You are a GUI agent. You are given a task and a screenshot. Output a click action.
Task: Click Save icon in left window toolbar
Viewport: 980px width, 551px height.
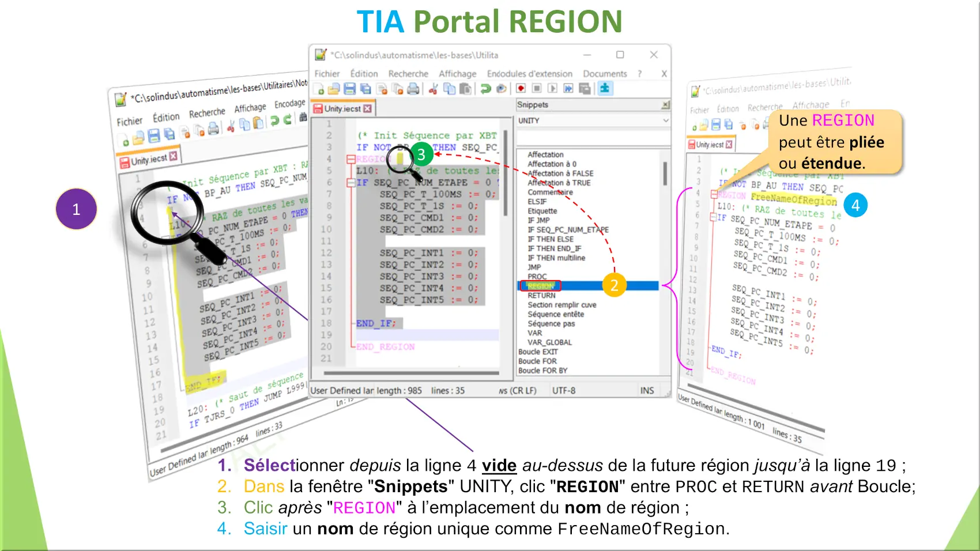(153, 136)
